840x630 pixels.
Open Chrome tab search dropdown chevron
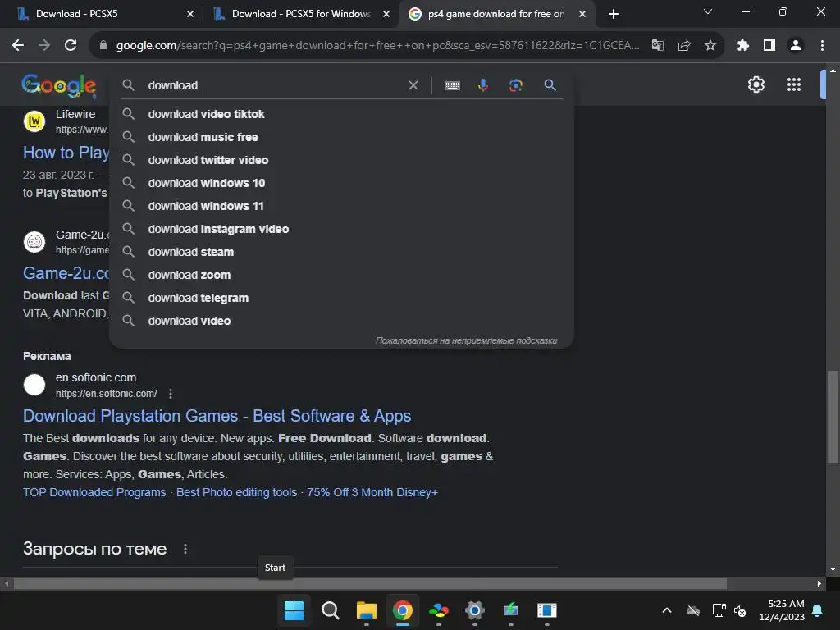point(708,11)
